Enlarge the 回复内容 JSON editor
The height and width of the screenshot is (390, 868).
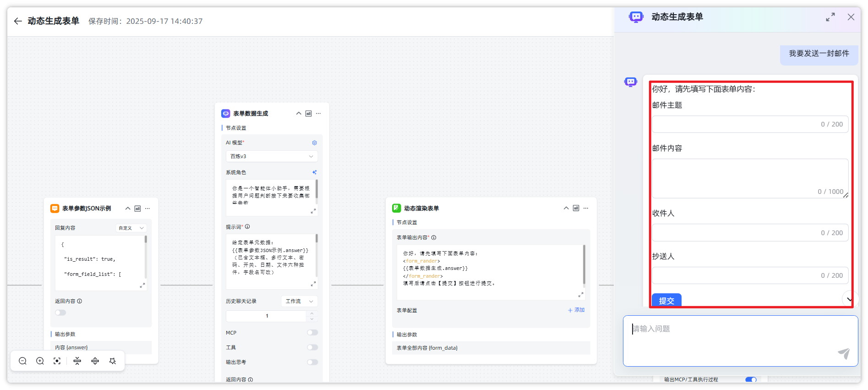pyautogui.click(x=142, y=285)
